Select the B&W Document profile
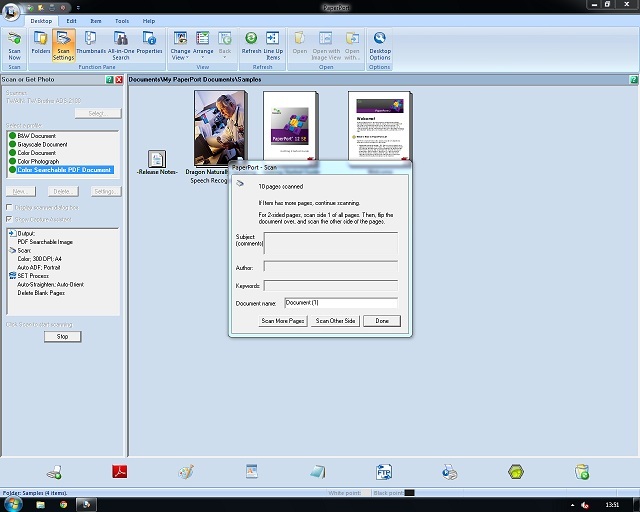The height and width of the screenshot is (512, 640). (37, 136)
